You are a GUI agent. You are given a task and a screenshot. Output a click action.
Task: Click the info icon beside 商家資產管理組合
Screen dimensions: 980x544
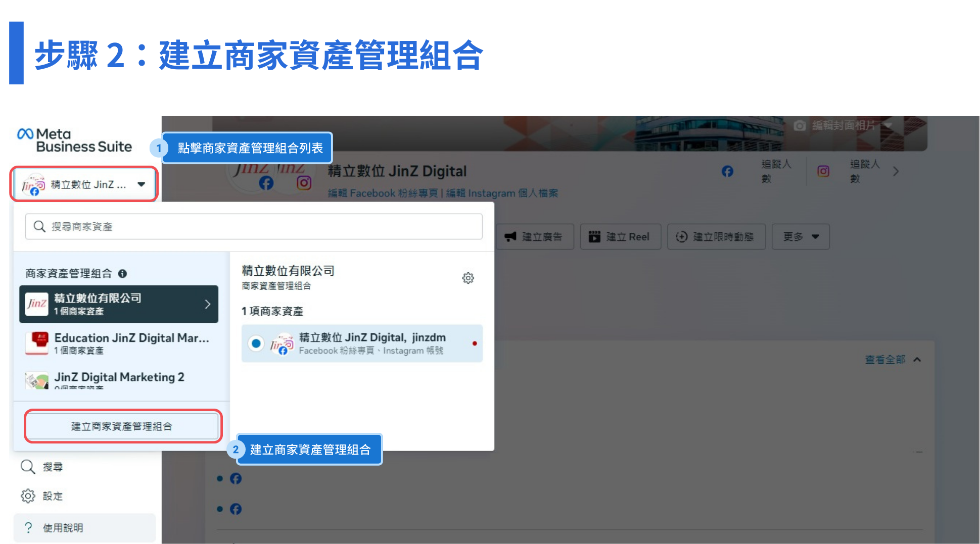122,274
